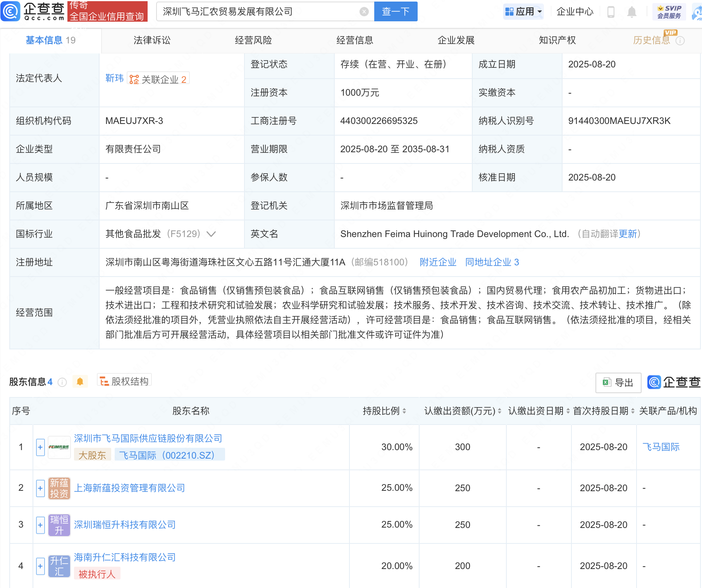
Task: Click 更新 link after English name
Action: click(x=628, y=234)
